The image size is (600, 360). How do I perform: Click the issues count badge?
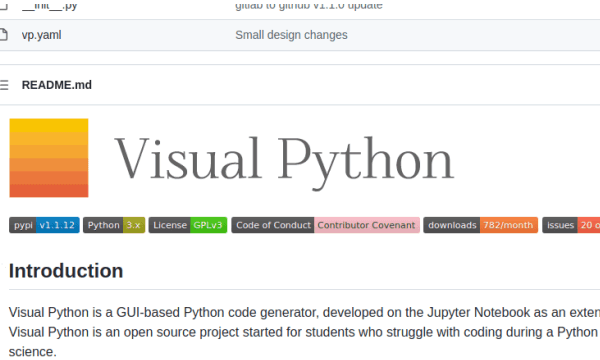(571, 225)
